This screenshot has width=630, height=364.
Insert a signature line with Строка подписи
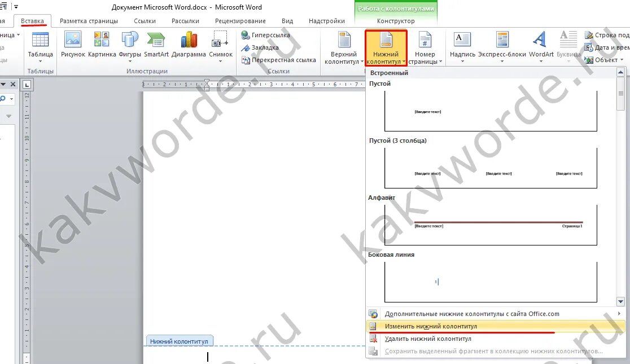(x=607, y=36)
